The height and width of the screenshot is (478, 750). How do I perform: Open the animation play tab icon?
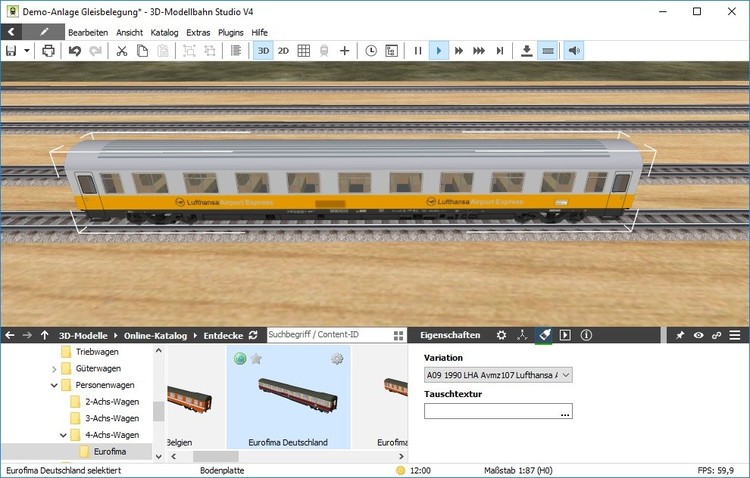[x=565, y=335]
